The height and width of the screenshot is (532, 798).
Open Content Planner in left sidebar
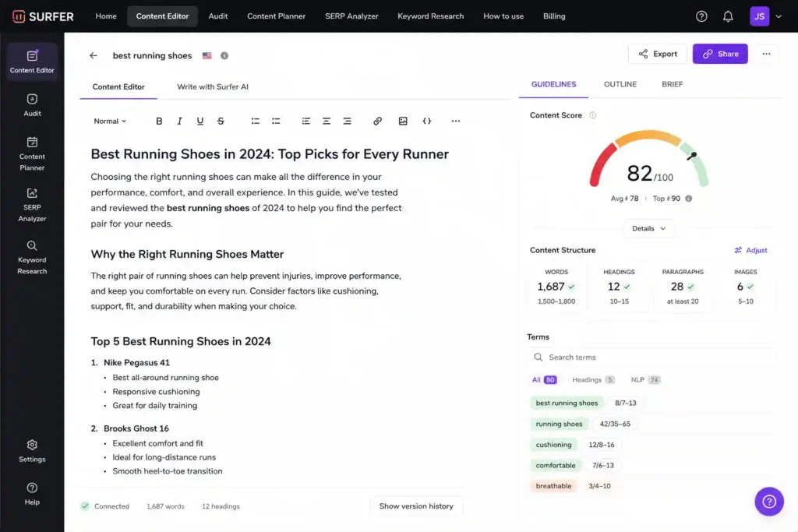tap(32, 153)
